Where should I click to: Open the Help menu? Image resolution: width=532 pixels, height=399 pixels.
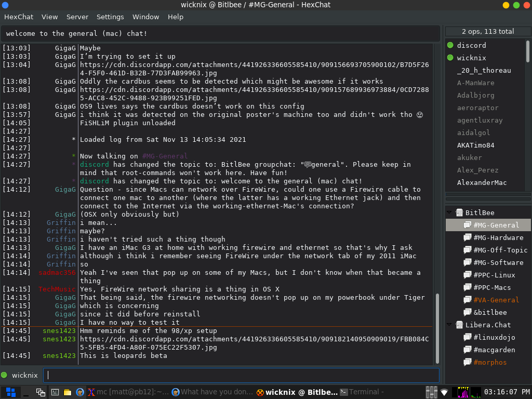tap(176, 17)
